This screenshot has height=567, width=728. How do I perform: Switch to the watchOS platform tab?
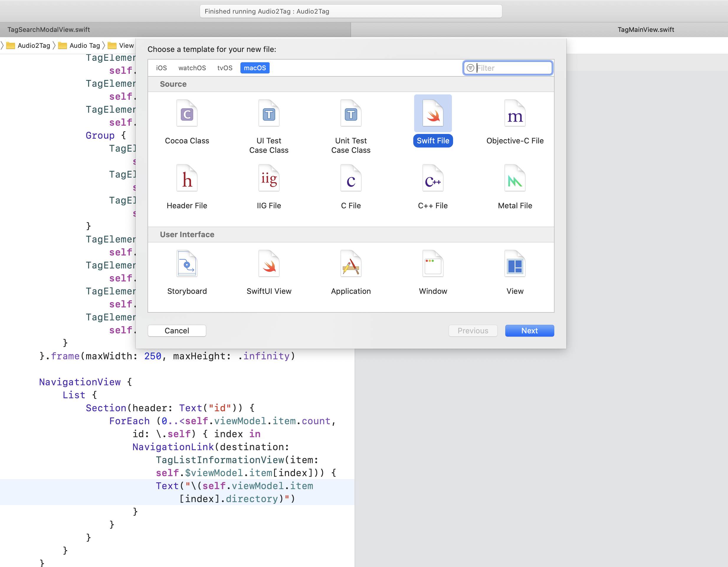pos(192,68)
